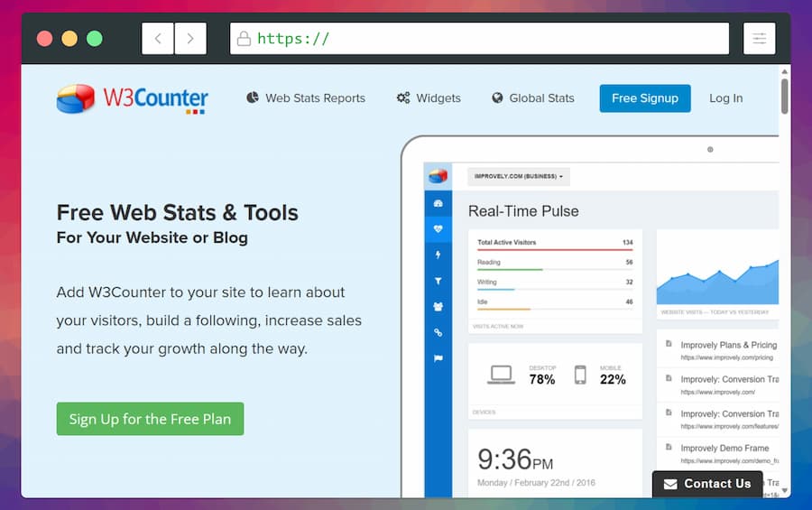Click the padlock icon in address bar
The width and height of the screenshot is (812, 510).
[243, 39]
